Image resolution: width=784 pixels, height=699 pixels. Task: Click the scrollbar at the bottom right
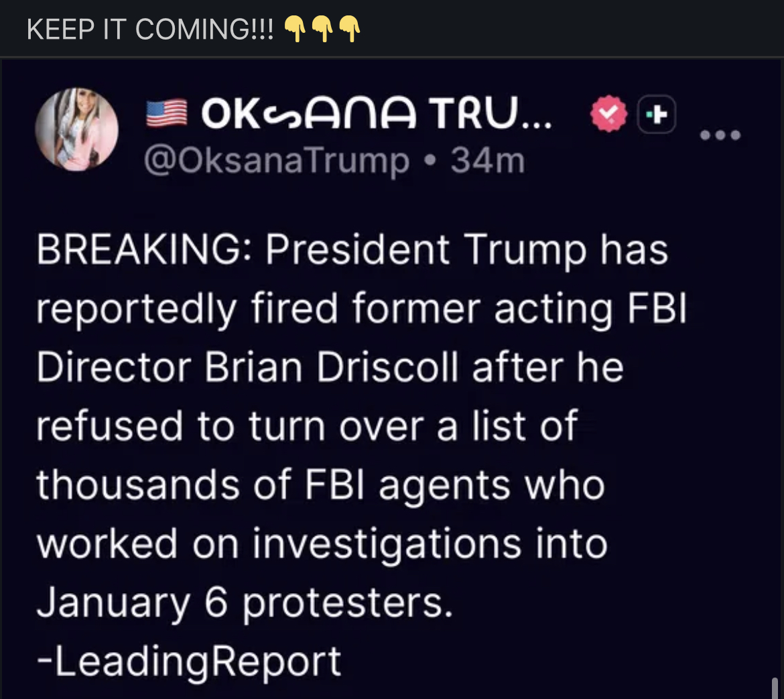point(775,687)
